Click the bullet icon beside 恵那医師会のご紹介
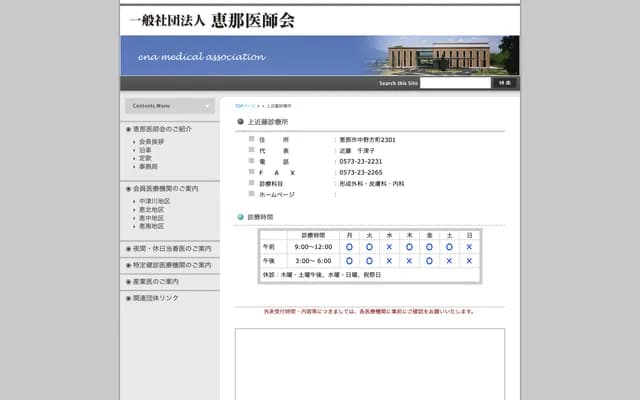 tap(128, 129)
